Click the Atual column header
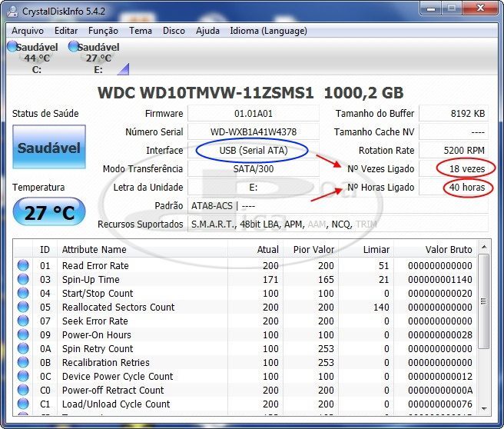Screen dimensions: 504x429 [x=255, y=250]
